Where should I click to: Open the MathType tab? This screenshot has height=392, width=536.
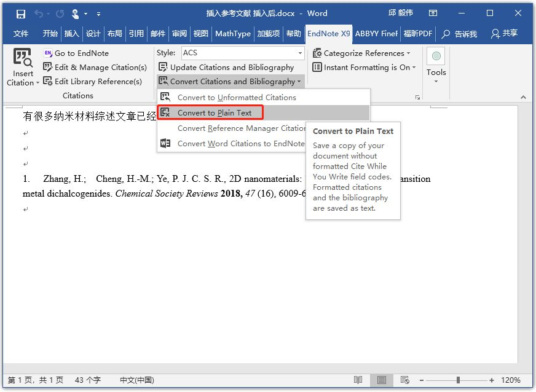coord(233,34)
